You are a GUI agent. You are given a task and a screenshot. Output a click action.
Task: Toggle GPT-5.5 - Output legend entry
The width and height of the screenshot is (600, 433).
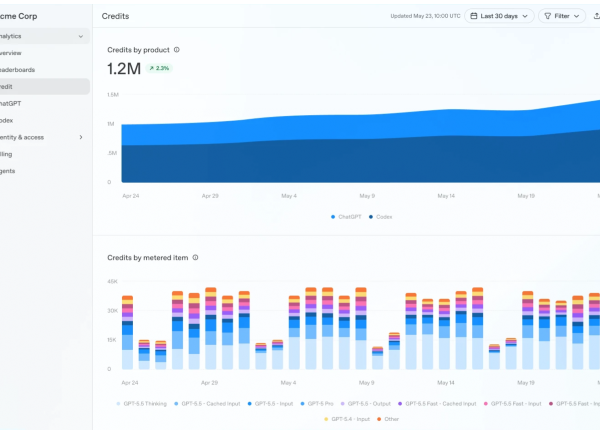pos(365,404)
